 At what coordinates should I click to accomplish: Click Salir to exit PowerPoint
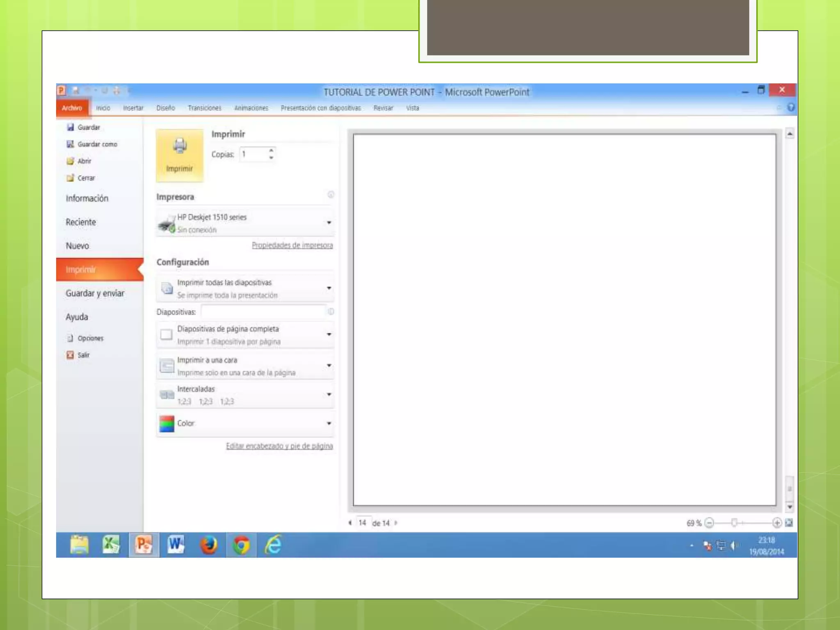(83, 355)
